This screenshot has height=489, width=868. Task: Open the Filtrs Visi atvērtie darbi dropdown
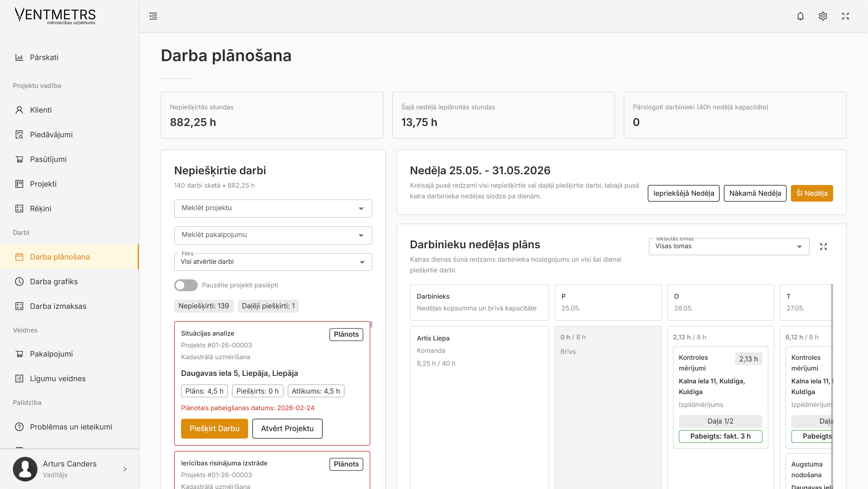273,262
